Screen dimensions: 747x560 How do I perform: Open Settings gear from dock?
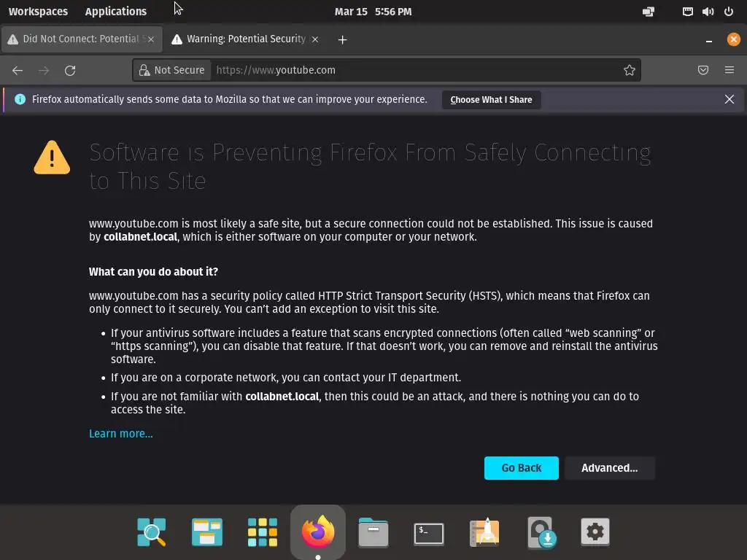pyautogui.click(x=595, y=532)
